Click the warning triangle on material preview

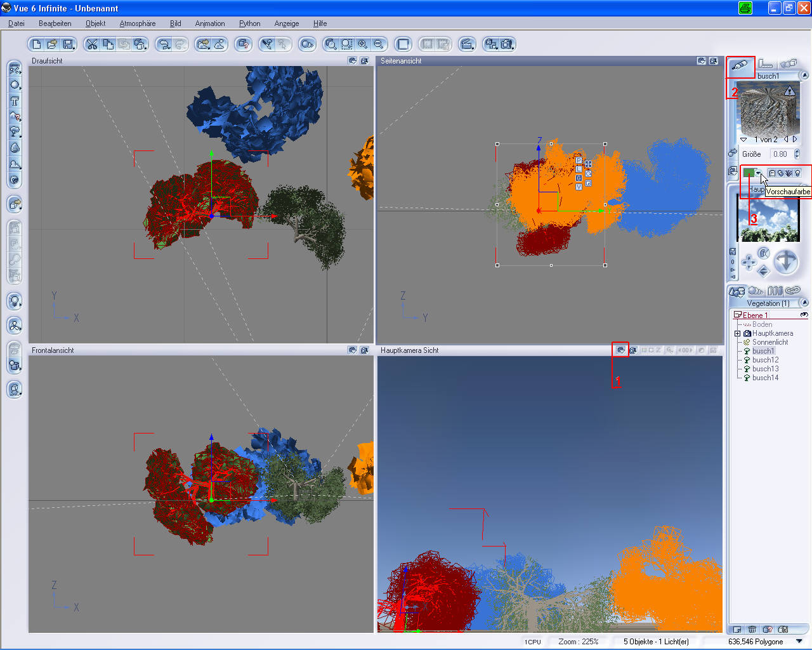pyautogui.click(x=789, y=91)
